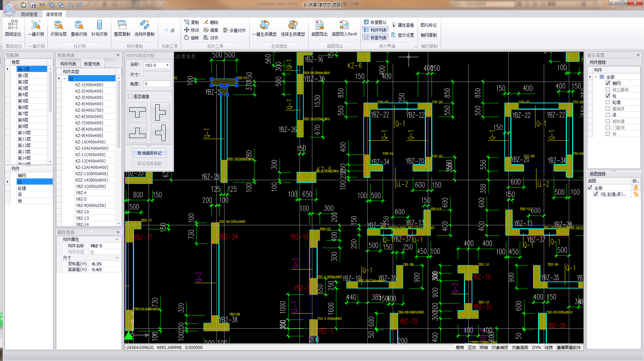Click the 轴网复制 ribbon item
The width and height of the screenshot is (644, 361).
tap(429, 35)
